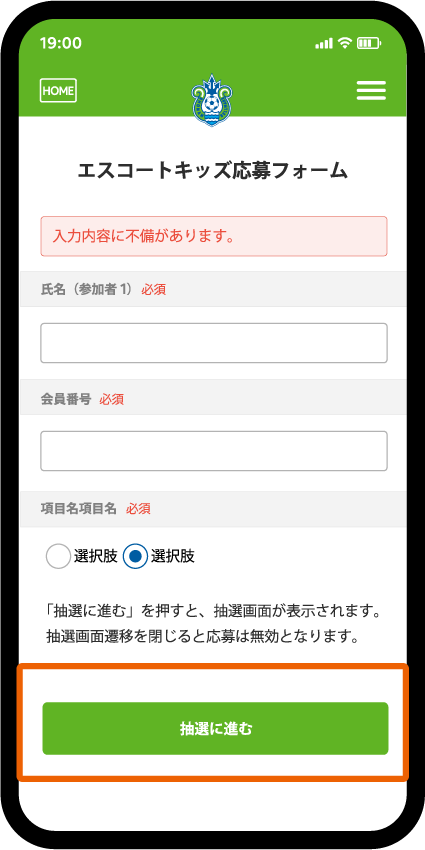Tap the club crest logo
Viewport: 425px width, 850px height.
click(x=212, y=101)
